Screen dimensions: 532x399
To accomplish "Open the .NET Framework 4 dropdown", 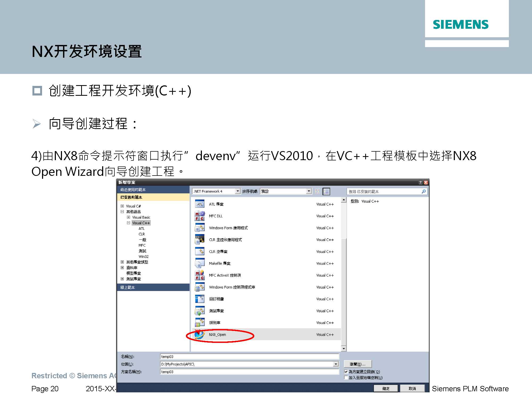I will tap(238, 191).
